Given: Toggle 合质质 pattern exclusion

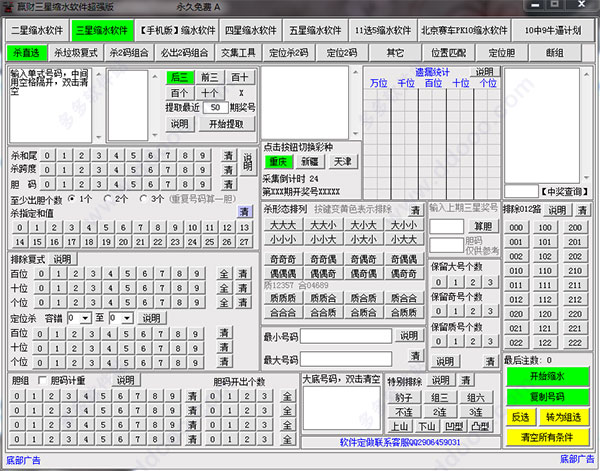Looking at the screenshot, I should coord(404,313).
